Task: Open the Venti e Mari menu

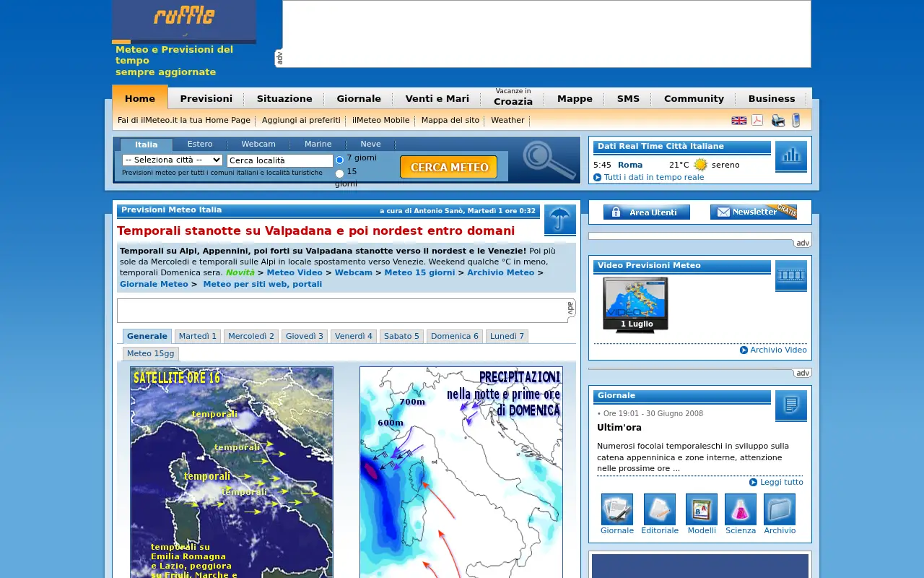Action: [437, 99]
